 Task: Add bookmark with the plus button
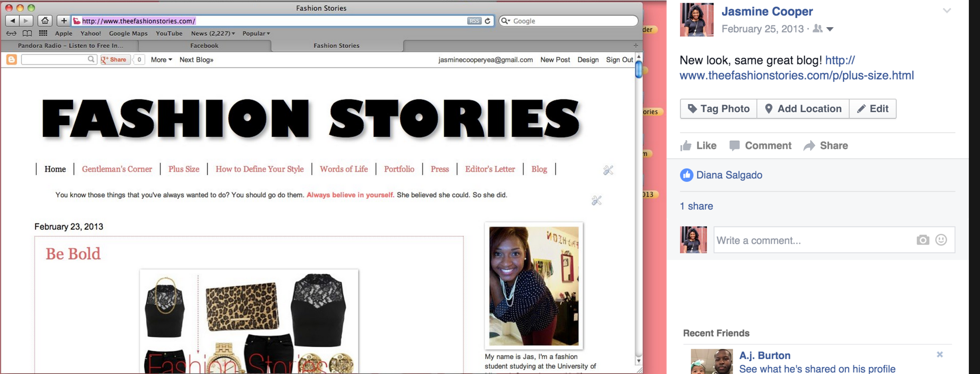tap(64, 21)
